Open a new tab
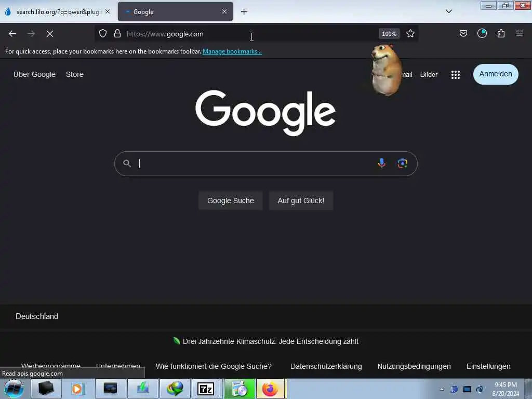This screenshot has width=532, height=399. click(244, 12)
